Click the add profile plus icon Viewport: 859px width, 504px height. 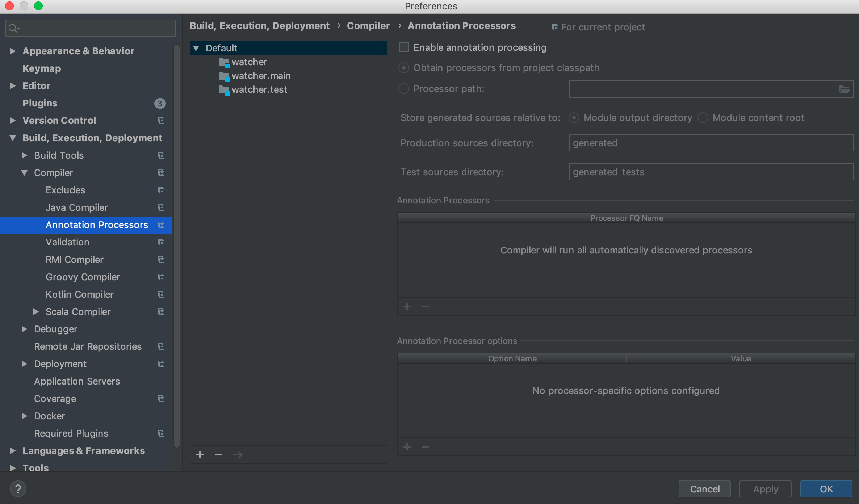[x=200, y=455]
